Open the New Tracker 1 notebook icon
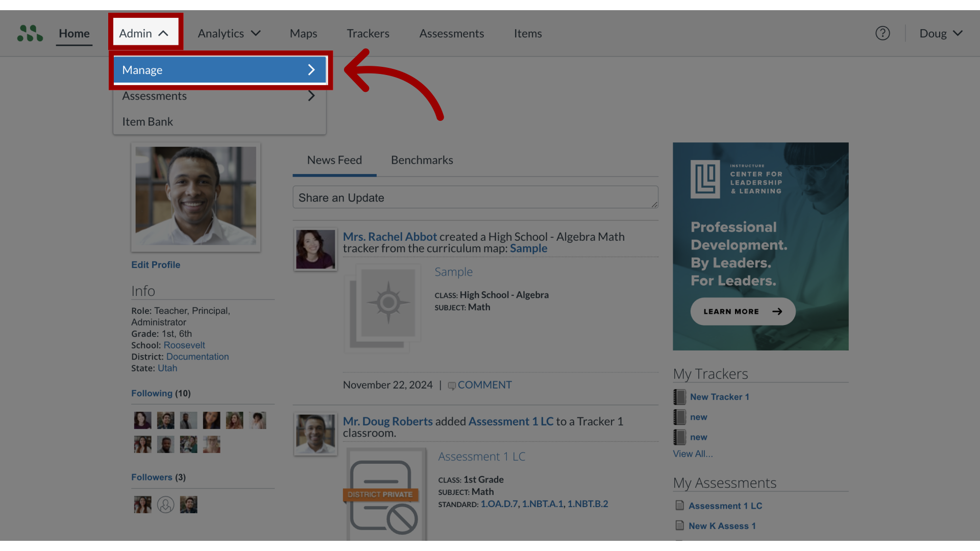 coord(679,397)
